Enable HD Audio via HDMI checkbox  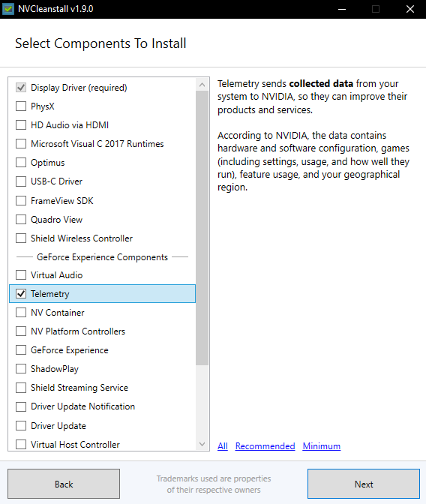(x=21, y=124)
